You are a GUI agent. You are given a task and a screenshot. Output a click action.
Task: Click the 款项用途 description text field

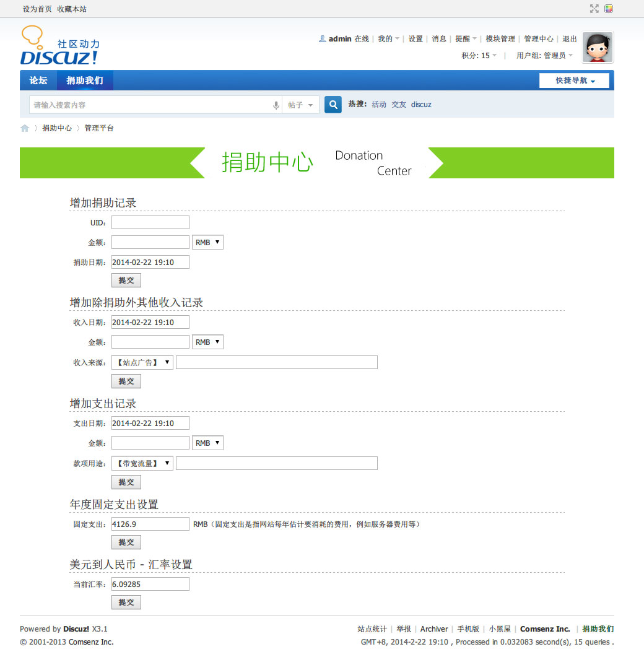coord(277,463)
